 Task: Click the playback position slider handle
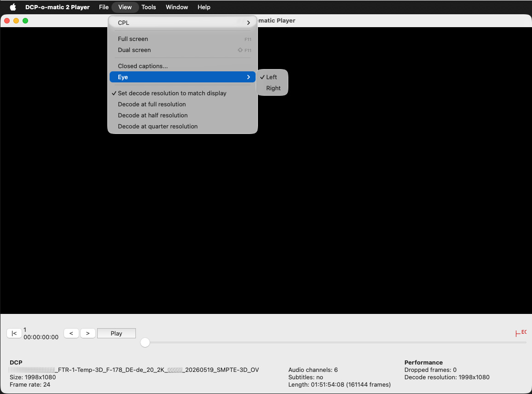click(x=145, y=342)
